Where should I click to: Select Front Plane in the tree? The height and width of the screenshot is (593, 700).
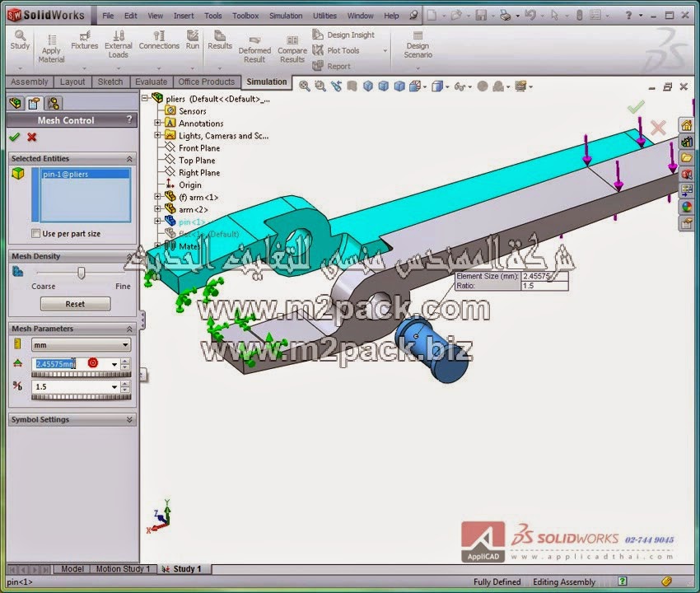(x=199, y=147)
